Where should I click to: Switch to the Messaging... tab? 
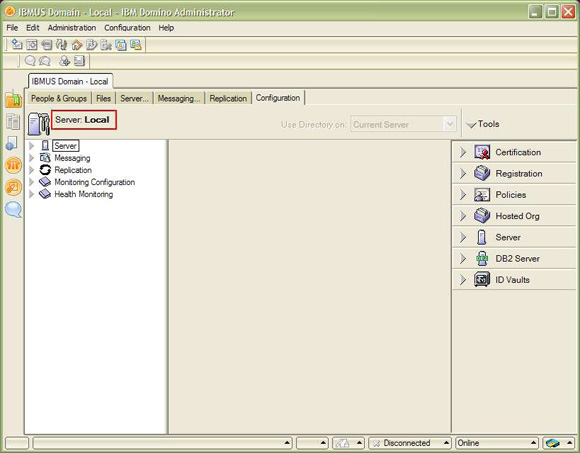click(179, 98)
